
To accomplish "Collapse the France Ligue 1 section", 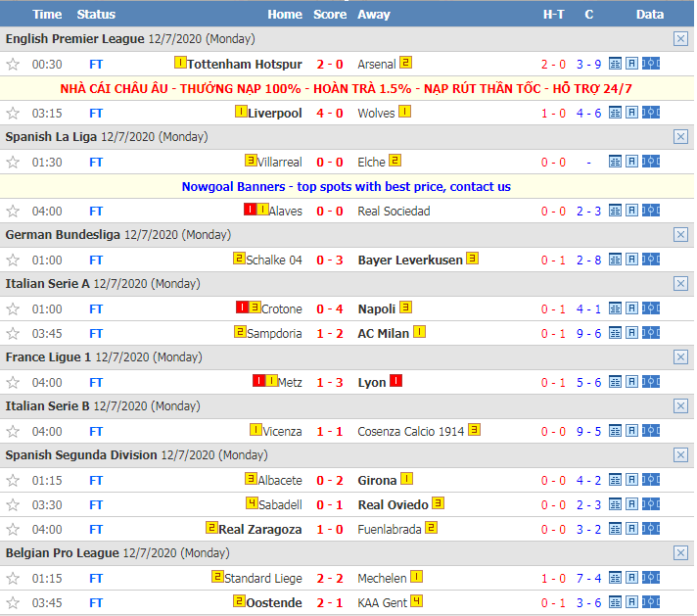I will point(680,357).
